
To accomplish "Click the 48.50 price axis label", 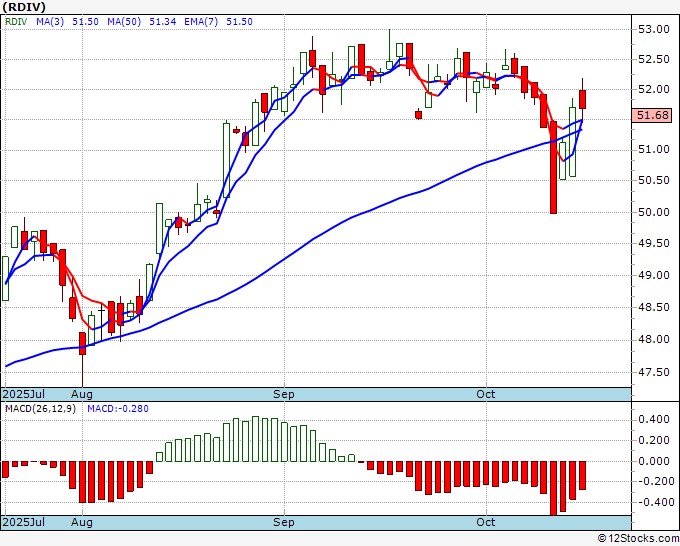I will click(x=654, y=307).
